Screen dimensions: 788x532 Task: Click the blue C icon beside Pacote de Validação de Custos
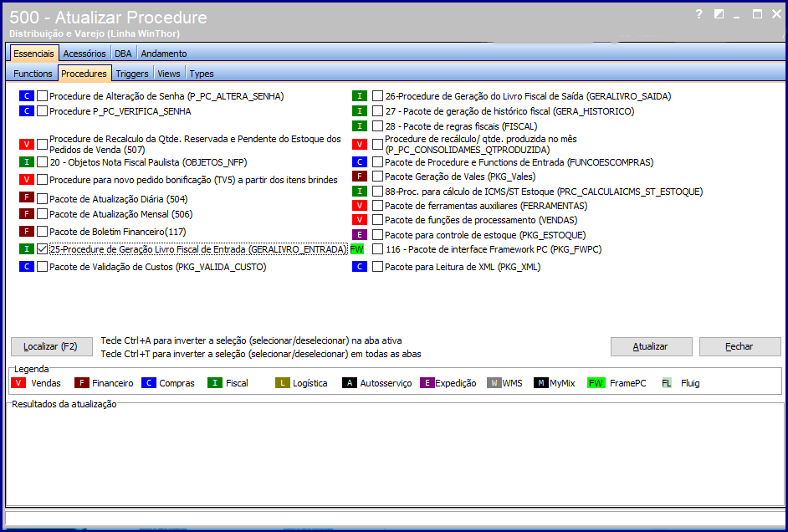27,267
